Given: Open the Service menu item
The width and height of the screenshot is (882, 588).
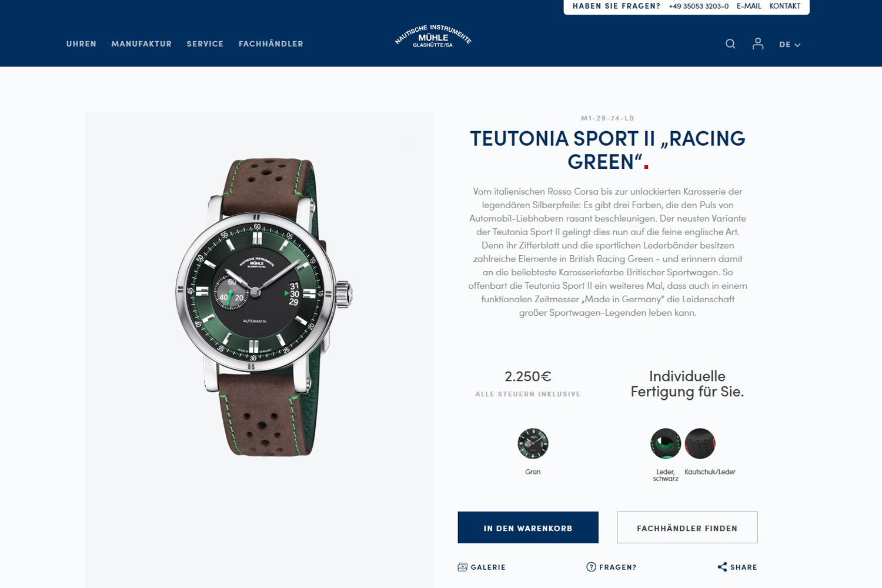Looking at the screenshot, I should [x=205, y=44].
